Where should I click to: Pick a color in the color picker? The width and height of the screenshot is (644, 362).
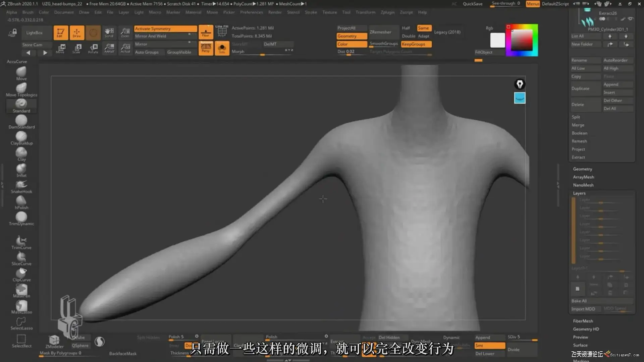click(x=522, y=40)
